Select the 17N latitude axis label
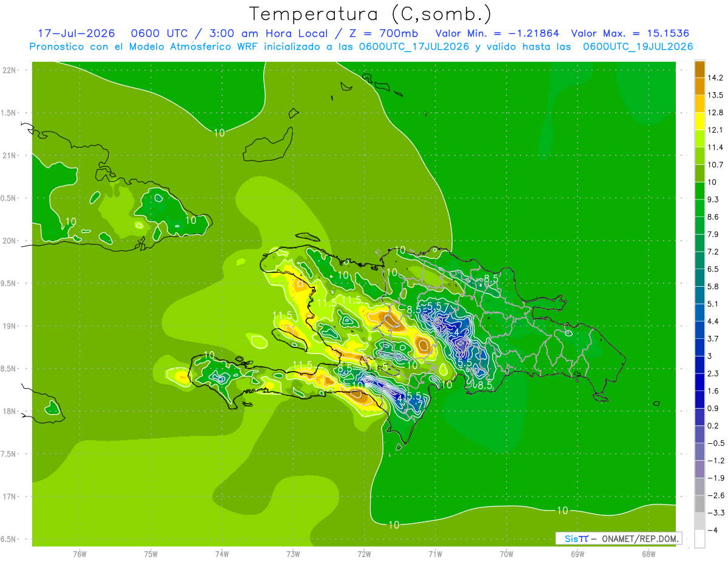Viewport: 728px width, 562px height. click(x=9, y=497)
